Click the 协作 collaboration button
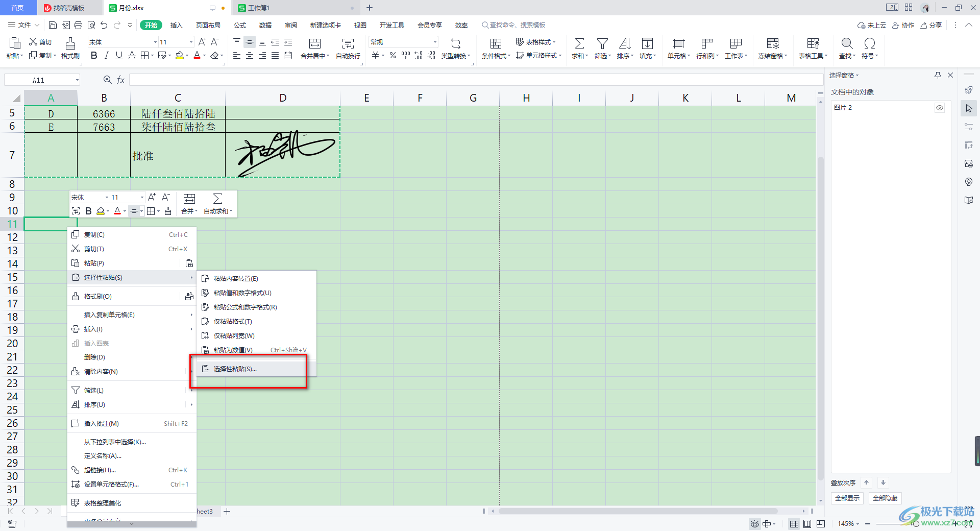The width and height of the screenshot is (980, 531). pos(903,25)
